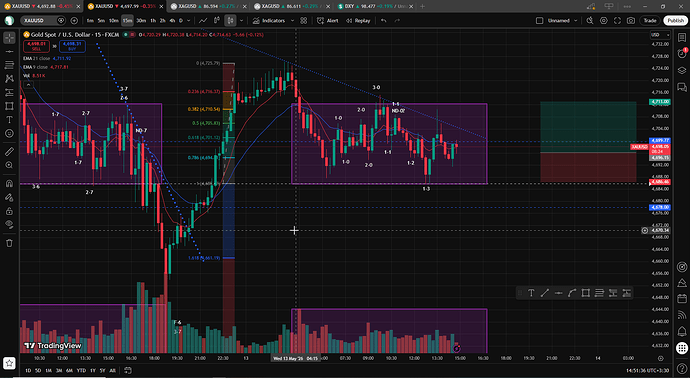Add symbol with compare plus button

74,21
